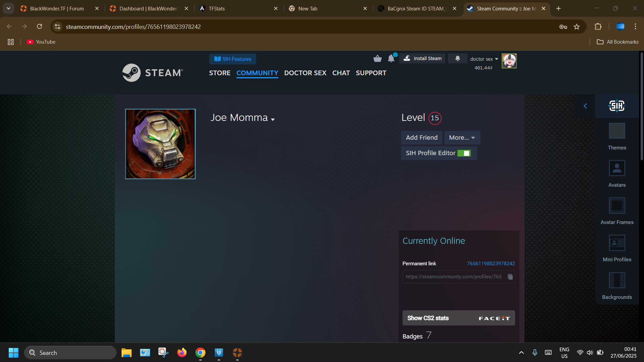644x362 pixels.
Task: Click the Install Steam button
Action: point(422,58)
